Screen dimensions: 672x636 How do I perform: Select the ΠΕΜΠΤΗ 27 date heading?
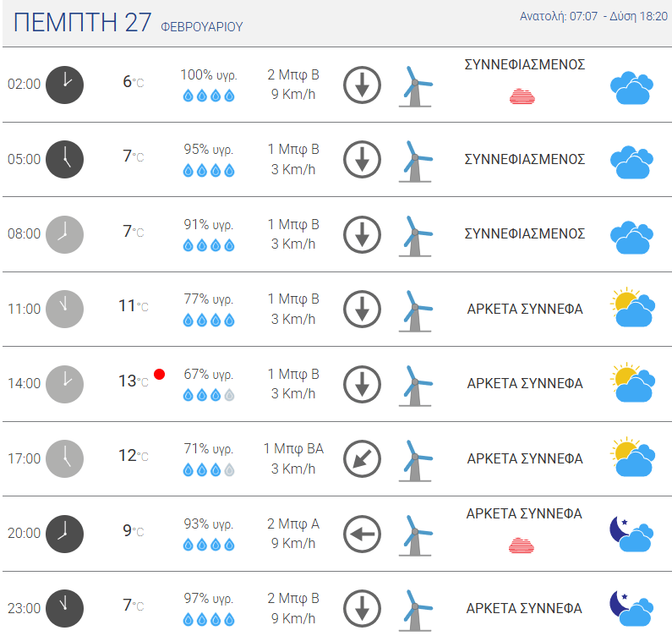[x=82, y=22]
